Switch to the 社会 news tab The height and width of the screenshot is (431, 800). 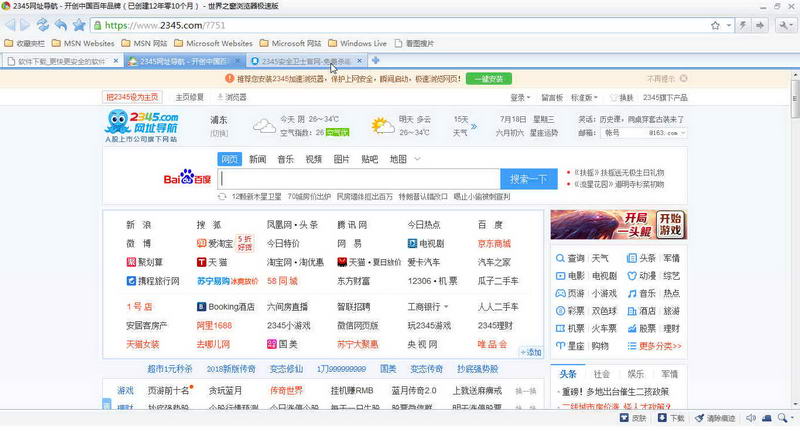[602, 374]
